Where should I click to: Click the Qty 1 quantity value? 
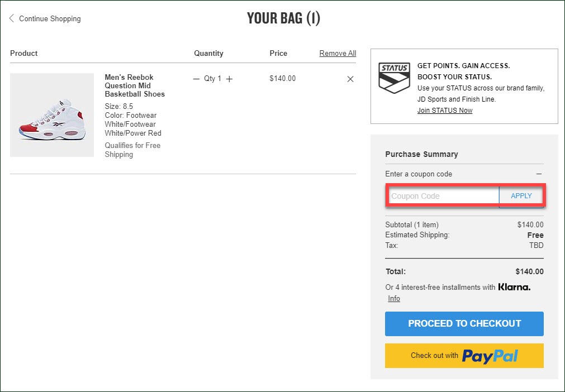212,79
